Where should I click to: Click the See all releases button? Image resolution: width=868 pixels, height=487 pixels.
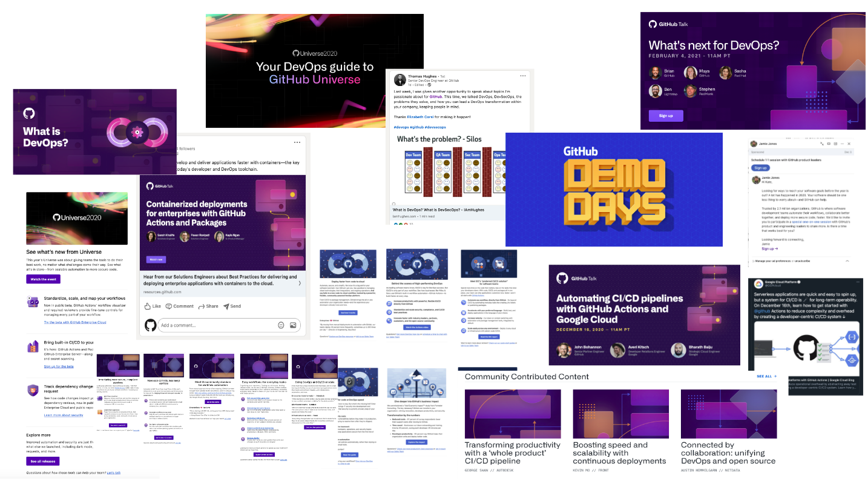pos(43,461)
